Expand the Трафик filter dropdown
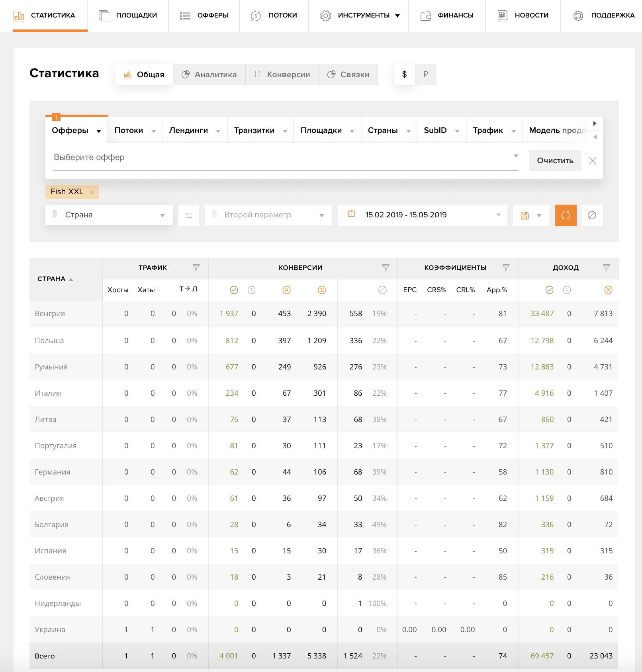 (494, 130)
